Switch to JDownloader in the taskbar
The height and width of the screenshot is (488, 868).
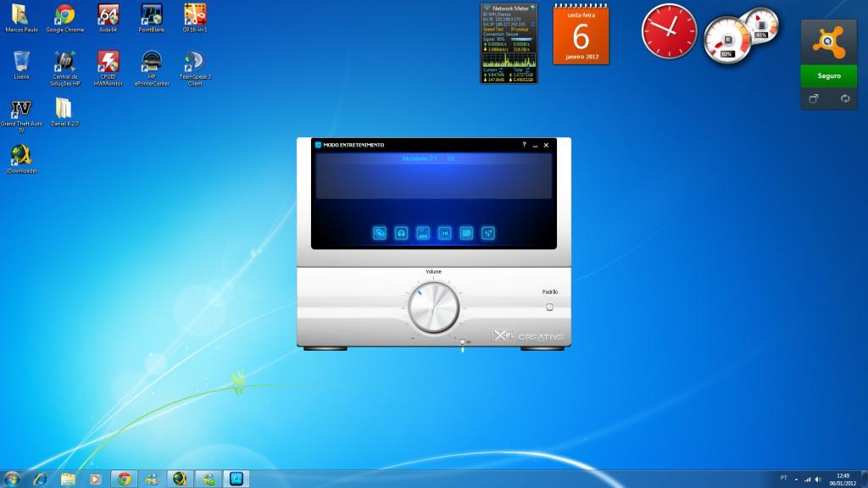(x=180, y=480)
